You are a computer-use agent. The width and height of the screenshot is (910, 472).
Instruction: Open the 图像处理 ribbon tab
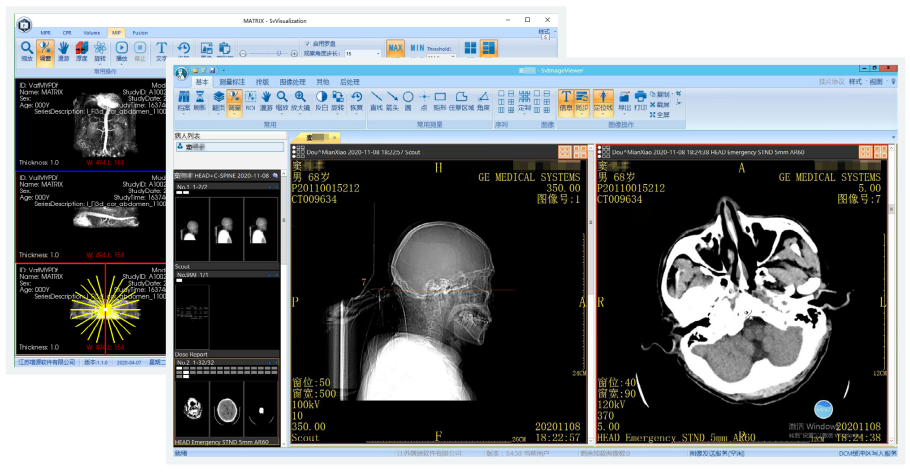(292, 82)
